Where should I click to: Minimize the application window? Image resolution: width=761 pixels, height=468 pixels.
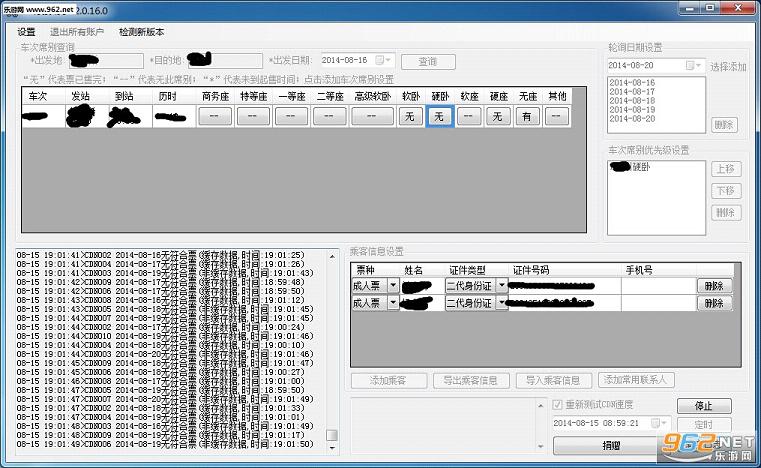pos(689,8)
